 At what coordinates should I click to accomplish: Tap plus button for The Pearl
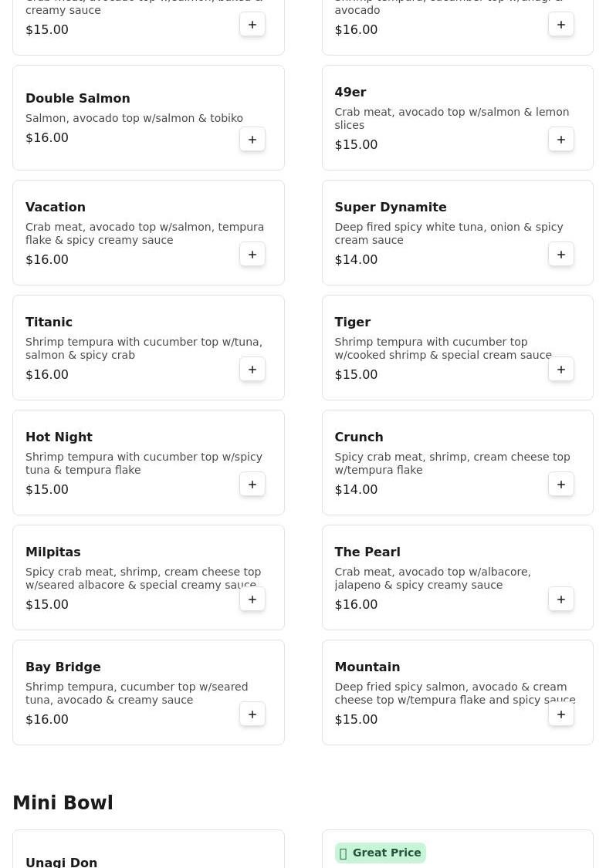point(561,599)
